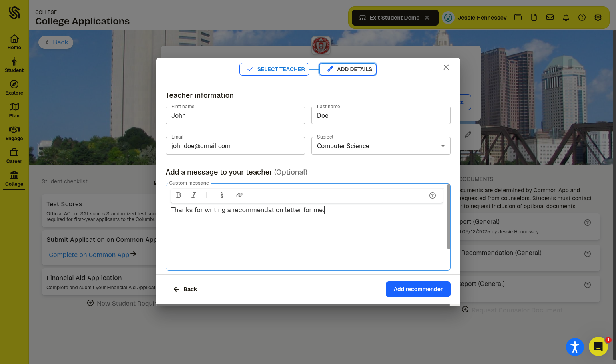Image resolution: width=616 pixels, height=364 pixels.
Task: Exit Student Demo mode
Action: point(395,18)
